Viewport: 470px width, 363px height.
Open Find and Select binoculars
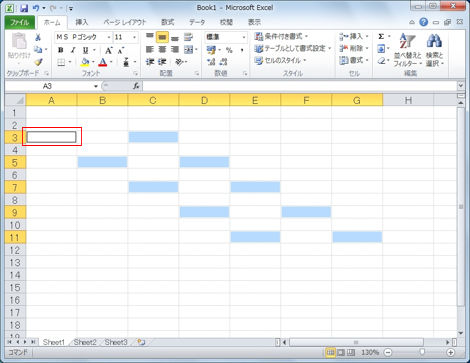pos(434,50)
